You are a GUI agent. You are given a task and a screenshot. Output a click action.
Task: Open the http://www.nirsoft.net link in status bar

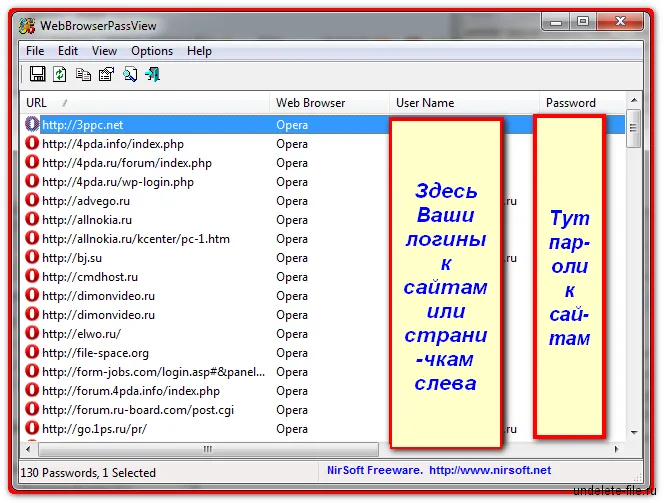pyautogui.click(x=490, y=470)
